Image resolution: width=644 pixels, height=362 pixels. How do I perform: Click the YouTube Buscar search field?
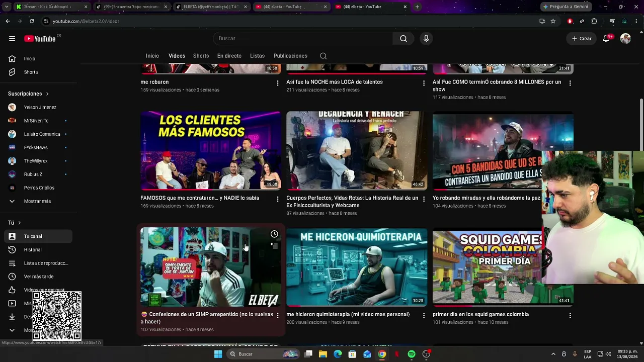[303, 39]
